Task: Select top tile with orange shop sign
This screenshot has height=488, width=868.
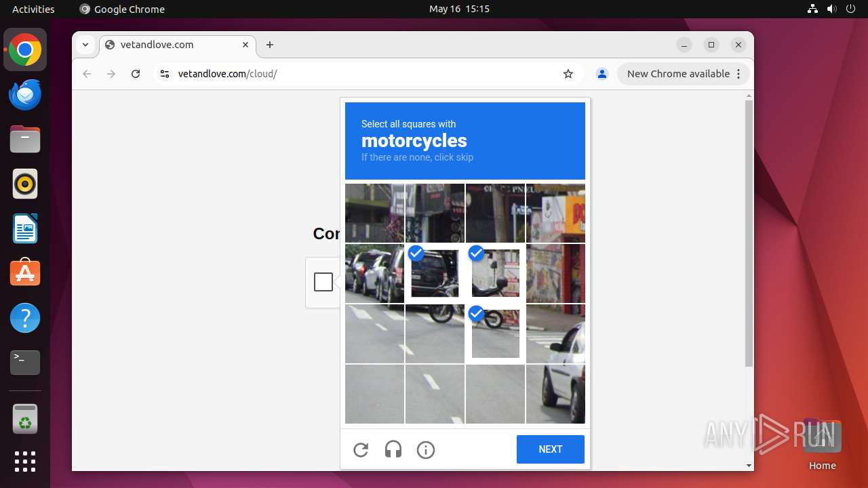Action: click(555, 213)
